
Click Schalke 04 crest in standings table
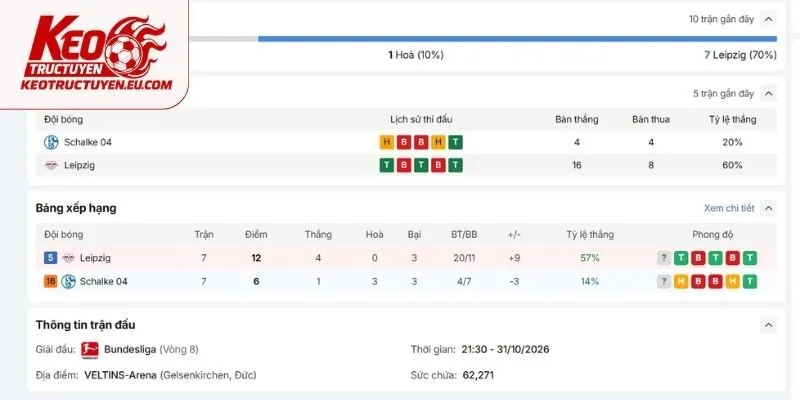point(68,281)
